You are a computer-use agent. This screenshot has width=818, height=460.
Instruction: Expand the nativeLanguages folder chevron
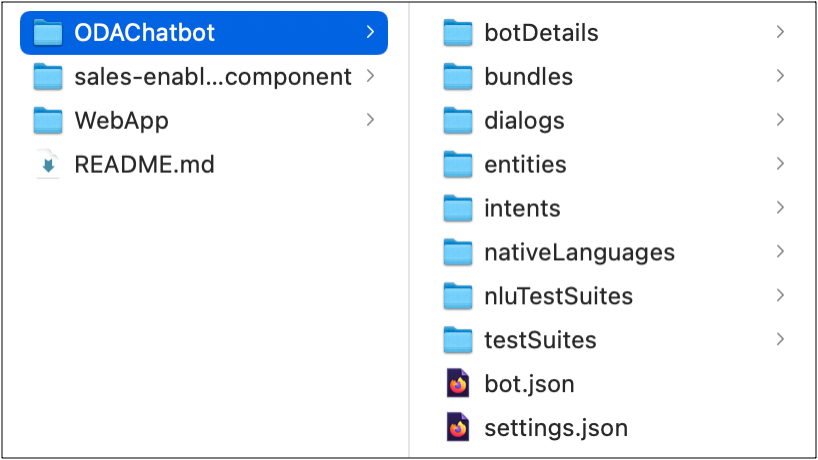(780, 252)
